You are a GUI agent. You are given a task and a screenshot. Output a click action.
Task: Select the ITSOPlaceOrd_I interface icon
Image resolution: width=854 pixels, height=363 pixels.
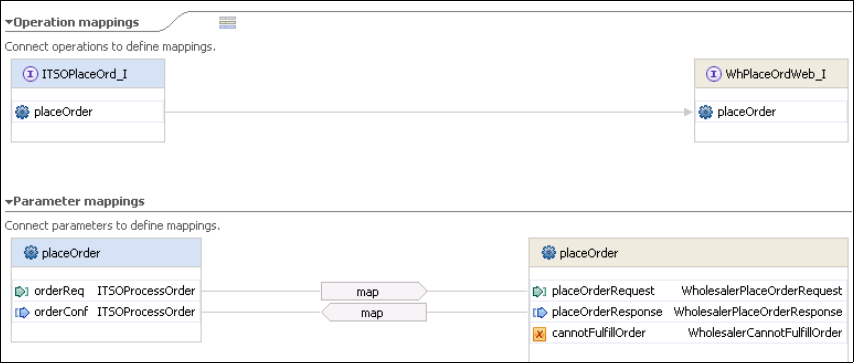coord(30,74)
